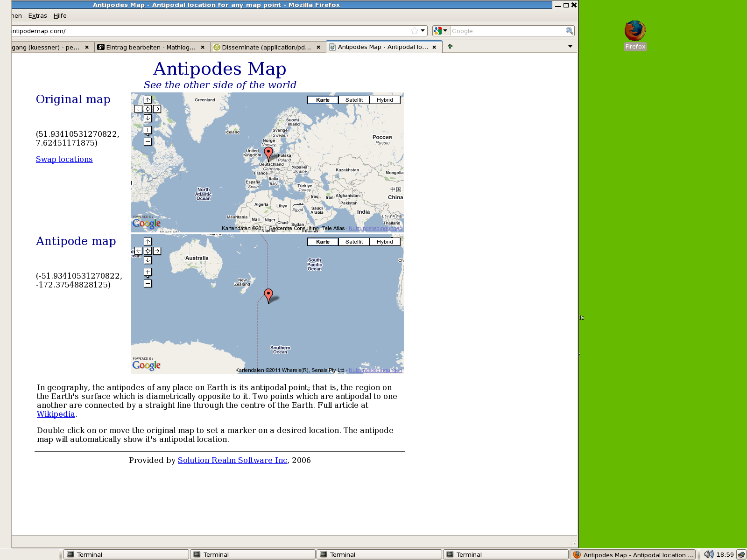Screen dimensions: 747x560
Task: Switch original map to Satellit view
Action: (x=354, y=100)
